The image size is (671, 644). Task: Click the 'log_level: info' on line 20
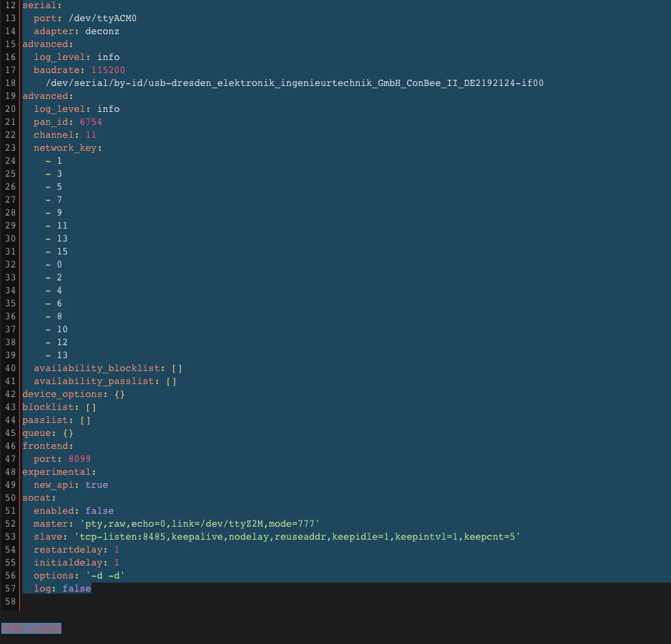click(x=76, y=109)
